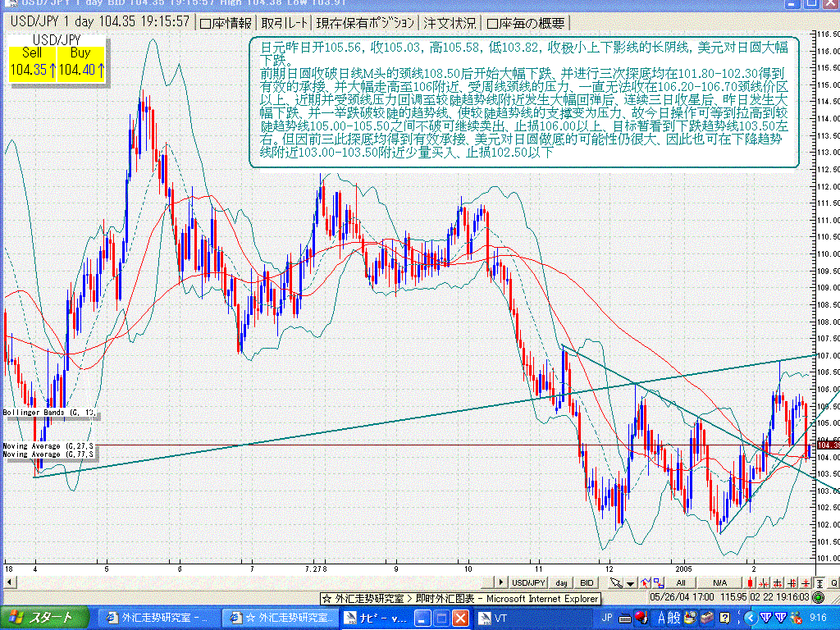Select the red candlestick chart type icon
This screenshot has width=840, height=630.
click(750, 583)
